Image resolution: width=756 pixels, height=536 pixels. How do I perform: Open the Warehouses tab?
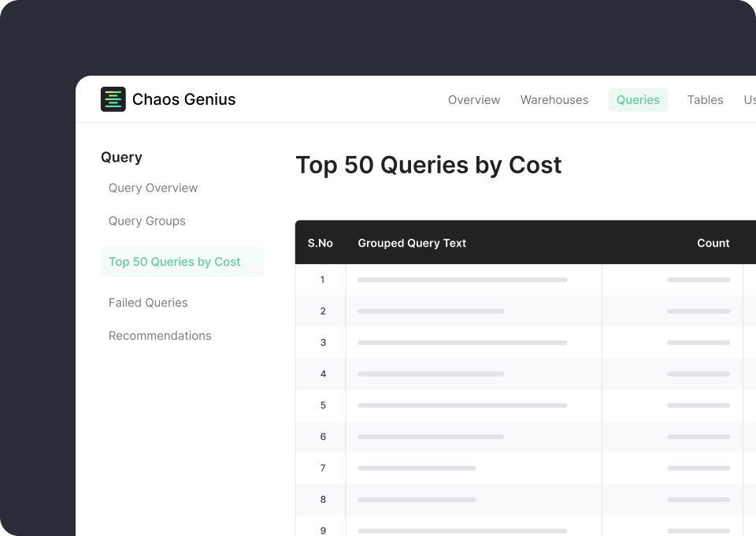coord(554,100)
